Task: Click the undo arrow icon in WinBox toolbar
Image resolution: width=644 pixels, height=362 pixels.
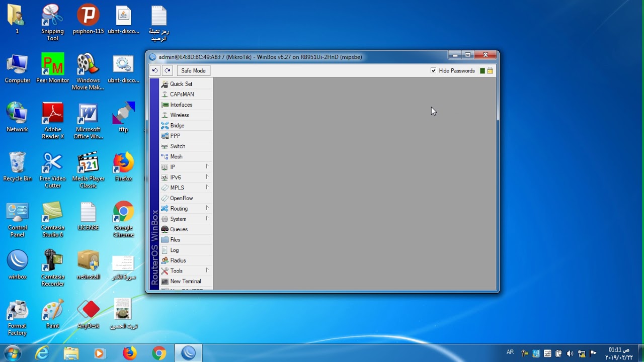Action: (x=155, y=71)
